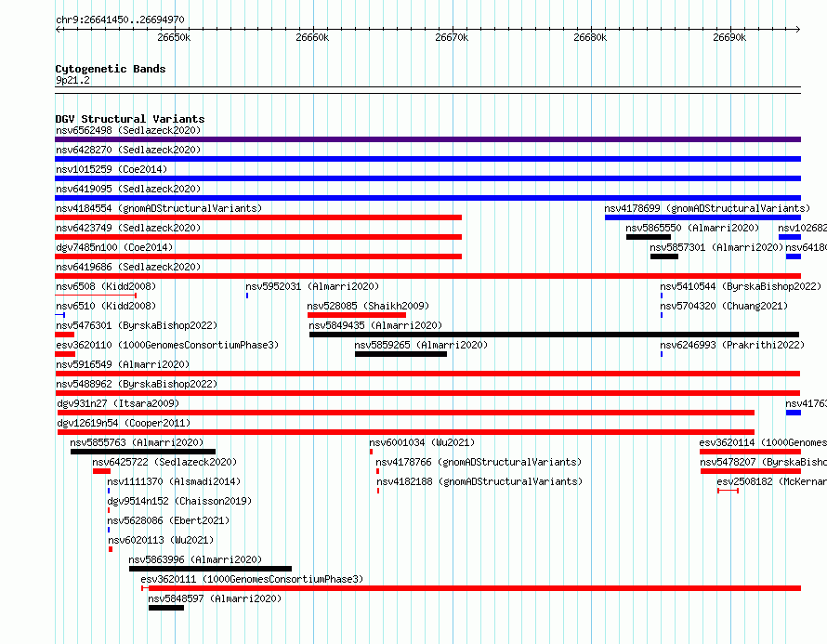The height and width of the screenshot is (644, 827).
Task: Click the nsv5857301 (Almarri2020) label
Action: click(x=716, y=247)
